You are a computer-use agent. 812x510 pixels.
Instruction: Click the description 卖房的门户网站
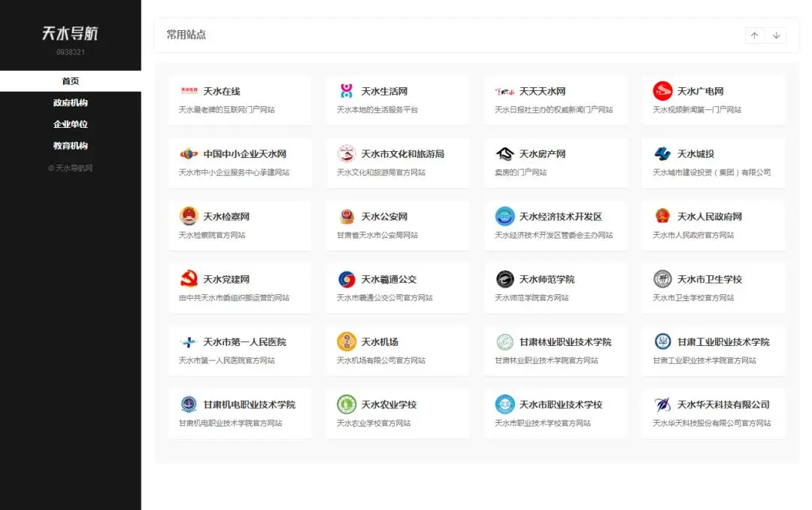coord(520,172)
